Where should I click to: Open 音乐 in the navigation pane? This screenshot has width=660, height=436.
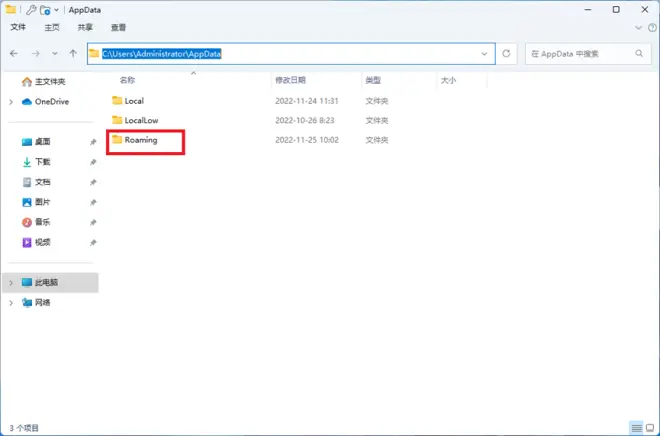tap(36, 222)
